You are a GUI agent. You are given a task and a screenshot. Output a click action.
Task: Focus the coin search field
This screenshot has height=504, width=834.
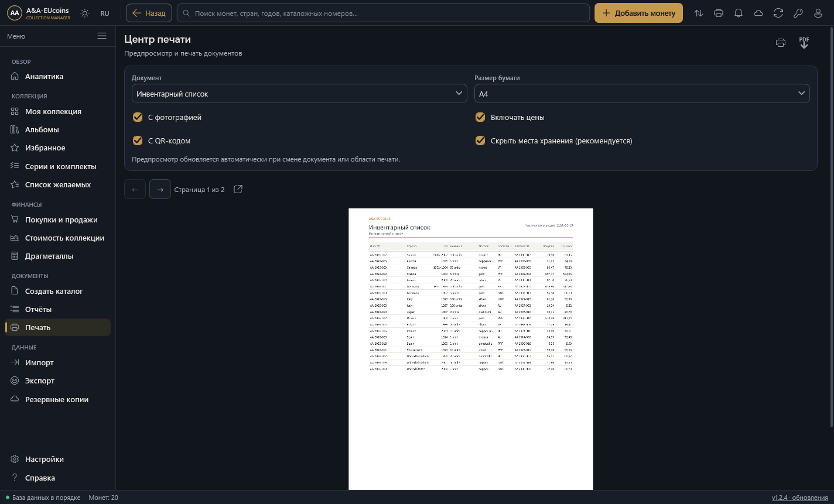(383, 13)
